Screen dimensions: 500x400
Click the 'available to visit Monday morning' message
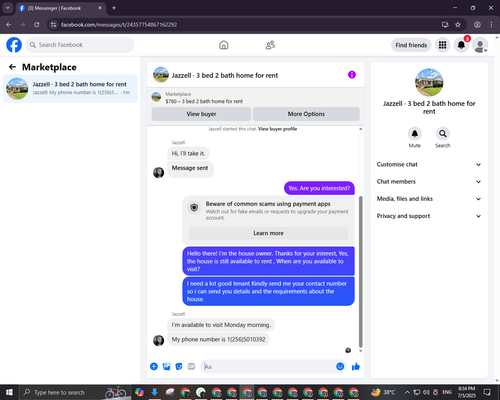[221, 325]
